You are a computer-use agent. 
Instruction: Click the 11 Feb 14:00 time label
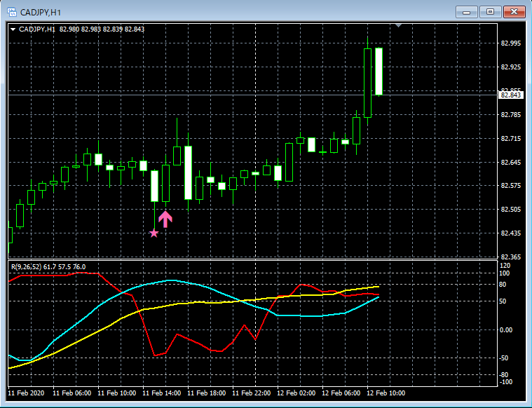click(x=161, y=393)
